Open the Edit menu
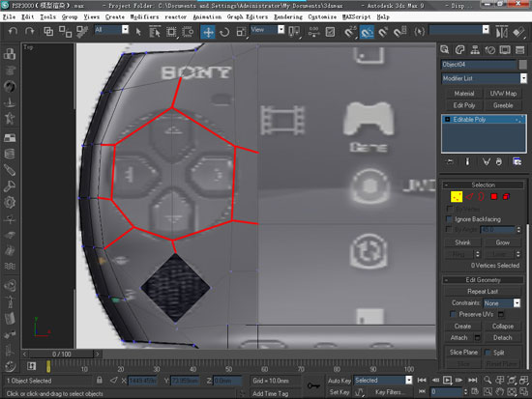The image size is (532, 399). 28,17
